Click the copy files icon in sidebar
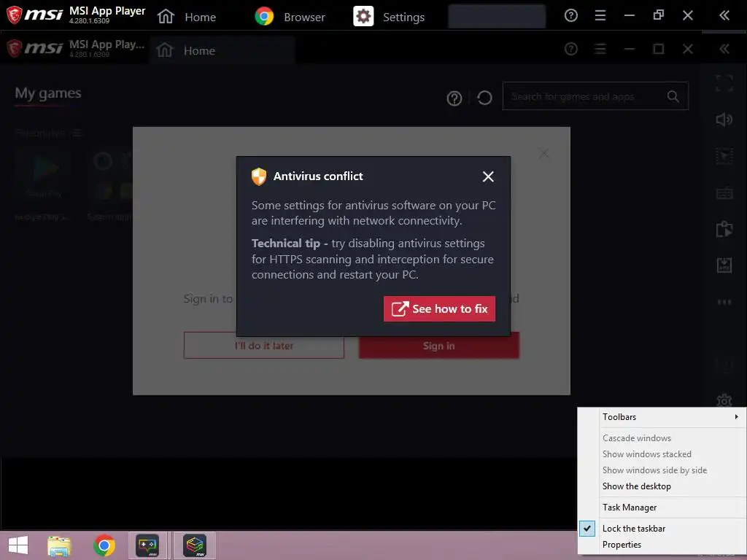This screenshot has width=747, height=560. [x=724, y=229]
